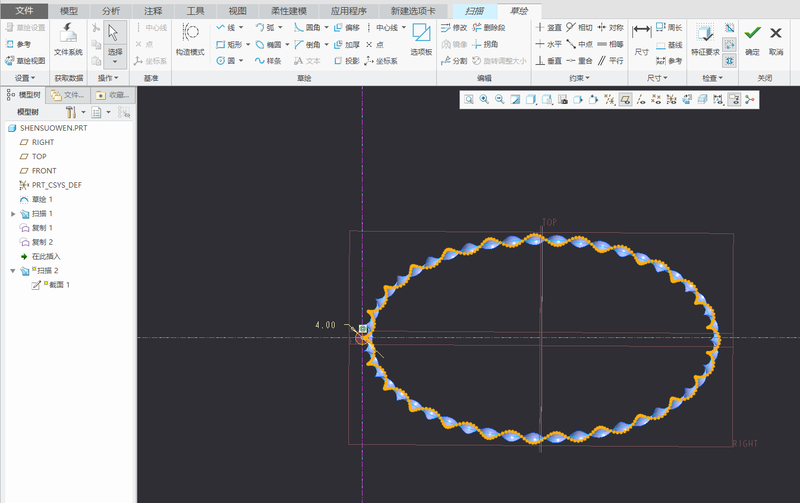Expand the Inspect (检查) group menu

(x=712, y=78)
